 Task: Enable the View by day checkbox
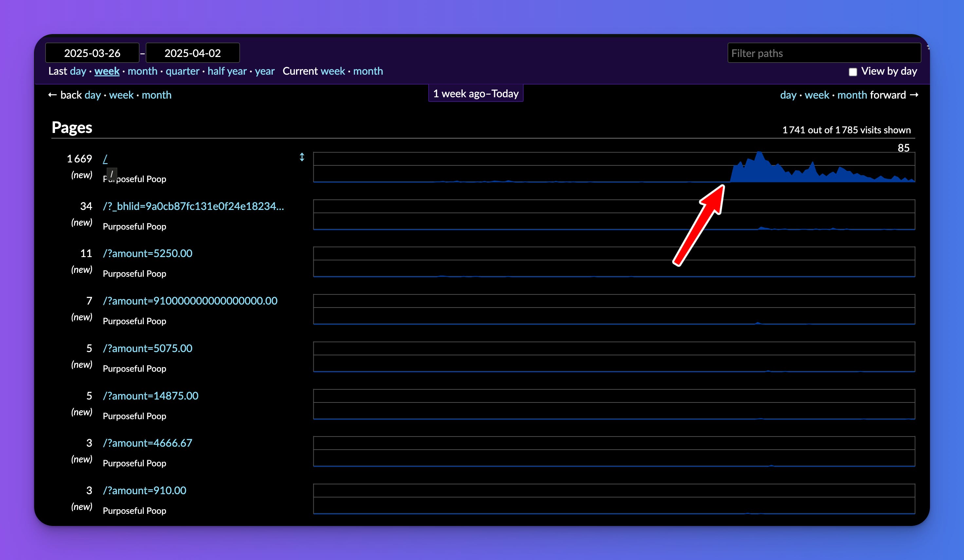(x=853, y=72)
